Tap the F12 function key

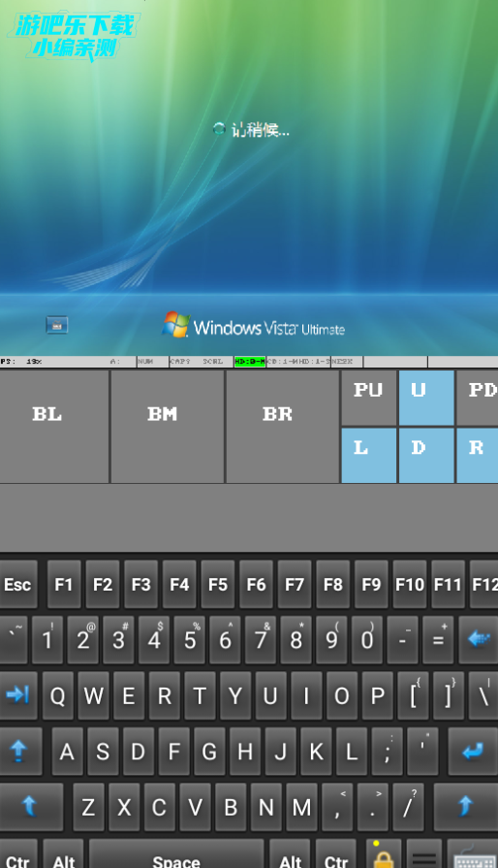coord(484,585)
